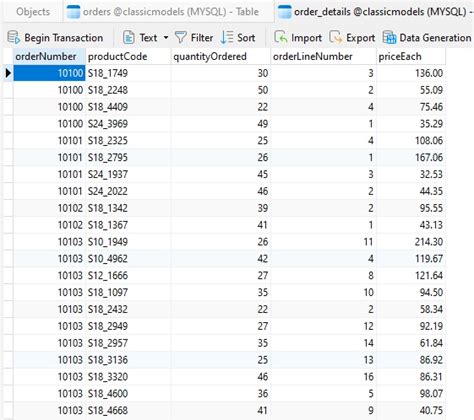Click the Import icon

click(x=281, y=38)
